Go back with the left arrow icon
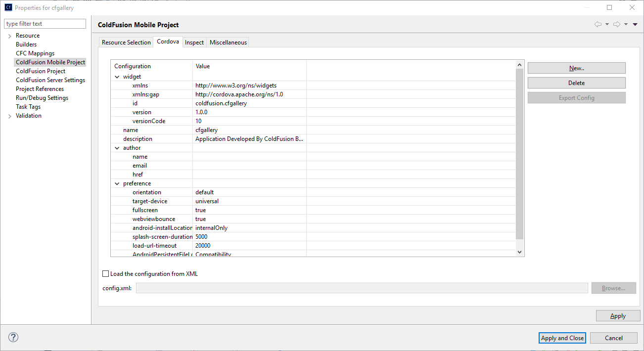644x351 pixels. point(598,24)
